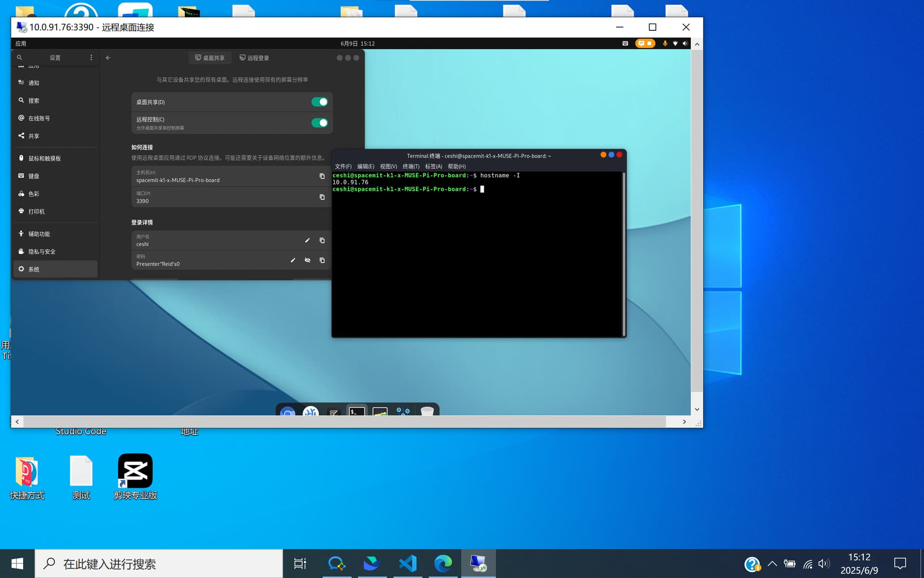This screenshot has height=578, width=924.
Task: Open Task View on taskbar
Action: point(300,564)
